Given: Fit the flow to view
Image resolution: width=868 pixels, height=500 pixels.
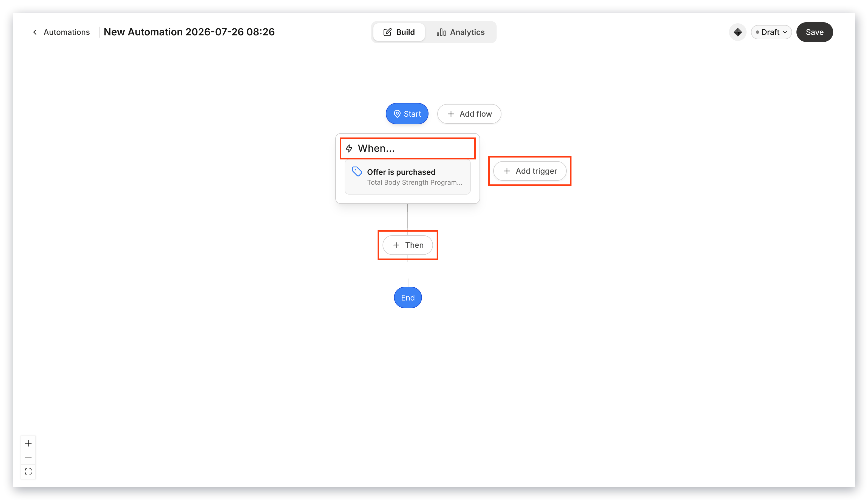Looking at the screenshot, I should pyautogui.click(x=28, y=471).
